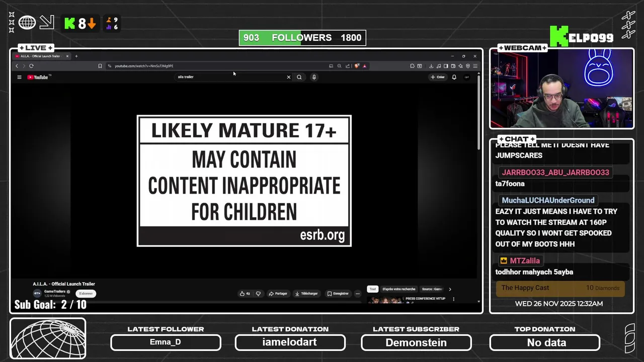Image resolution: width=644 pixels, height=362 pixels.
Task: Click the Partager share button
Action: click(x=278, y=294)
